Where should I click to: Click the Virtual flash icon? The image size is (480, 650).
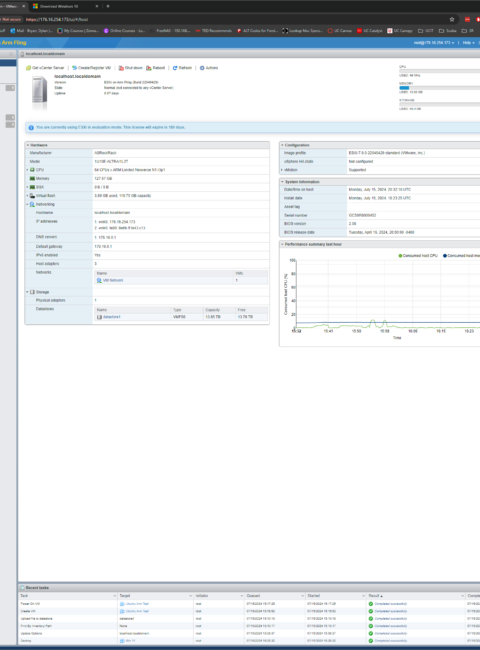32,196
